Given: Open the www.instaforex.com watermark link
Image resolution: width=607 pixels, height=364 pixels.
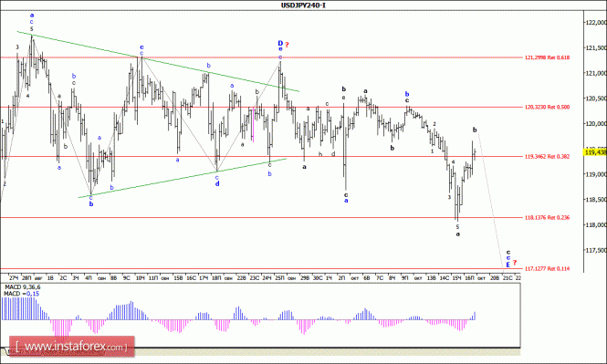Looking at the screenshot, I should 72,346.
